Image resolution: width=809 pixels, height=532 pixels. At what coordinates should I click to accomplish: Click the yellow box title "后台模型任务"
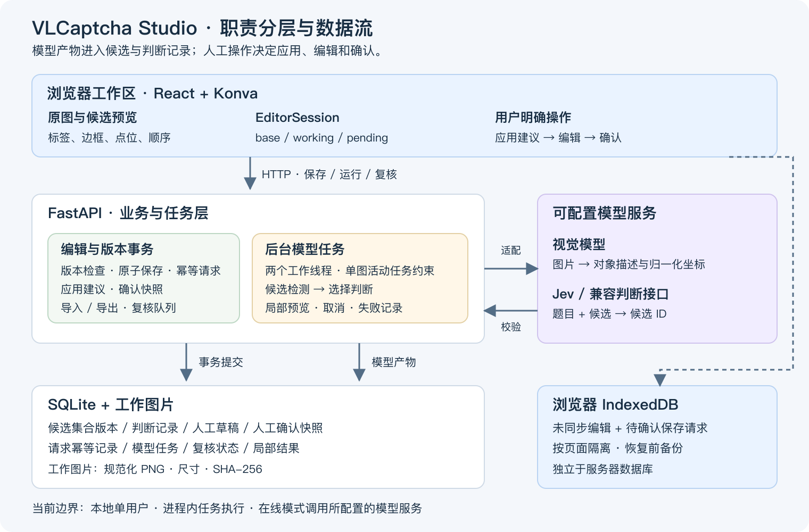(304, 249)
